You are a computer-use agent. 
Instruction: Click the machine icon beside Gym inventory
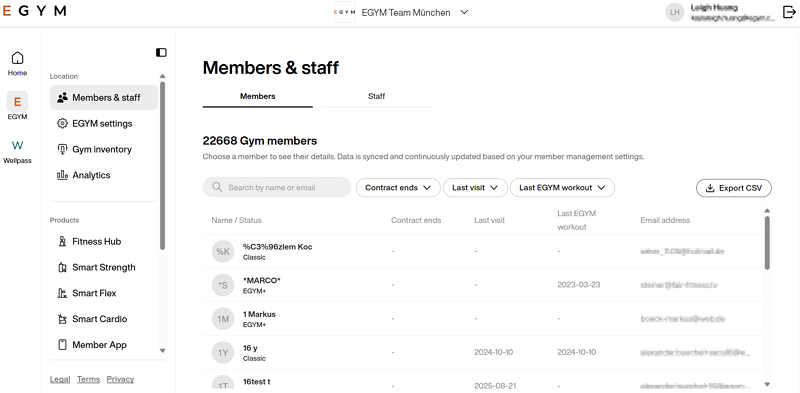[x=62, y=149]
